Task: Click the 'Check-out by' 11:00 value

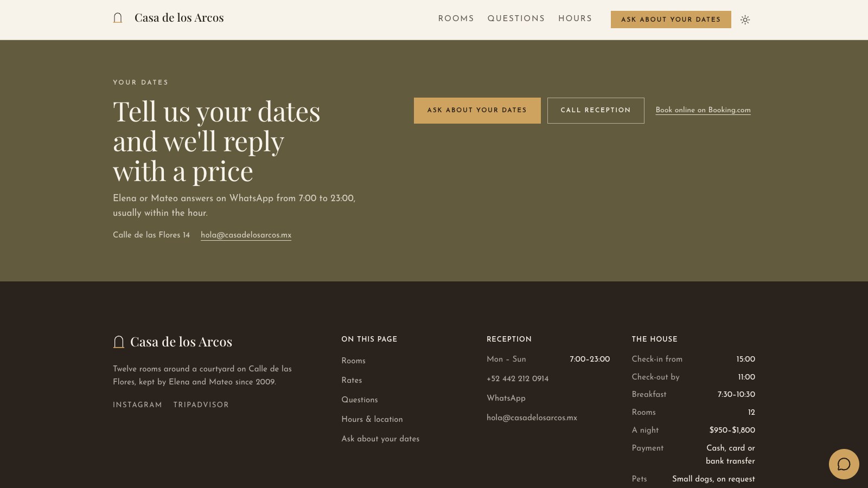Action: (746, 377)
